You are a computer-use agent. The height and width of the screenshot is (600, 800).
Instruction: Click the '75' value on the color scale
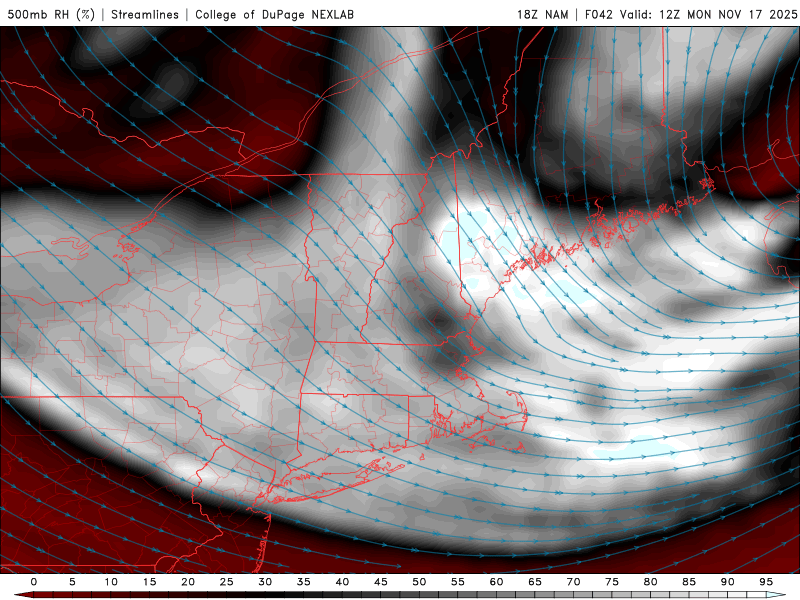point(612,582)
